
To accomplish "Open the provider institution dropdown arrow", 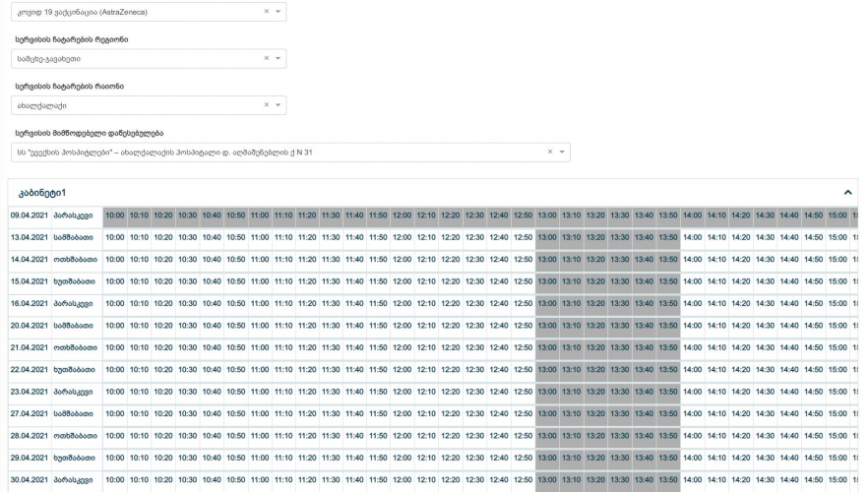I will [562, 153].
